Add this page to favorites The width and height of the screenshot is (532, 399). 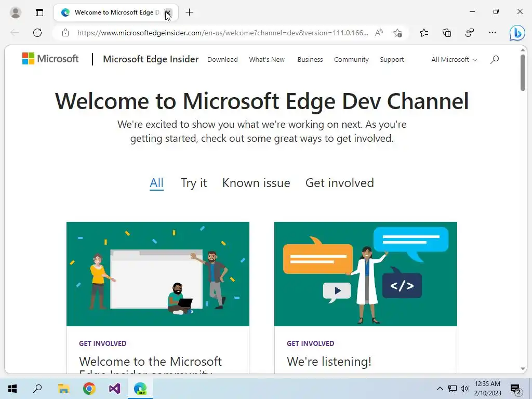click(x=397, y=33)
